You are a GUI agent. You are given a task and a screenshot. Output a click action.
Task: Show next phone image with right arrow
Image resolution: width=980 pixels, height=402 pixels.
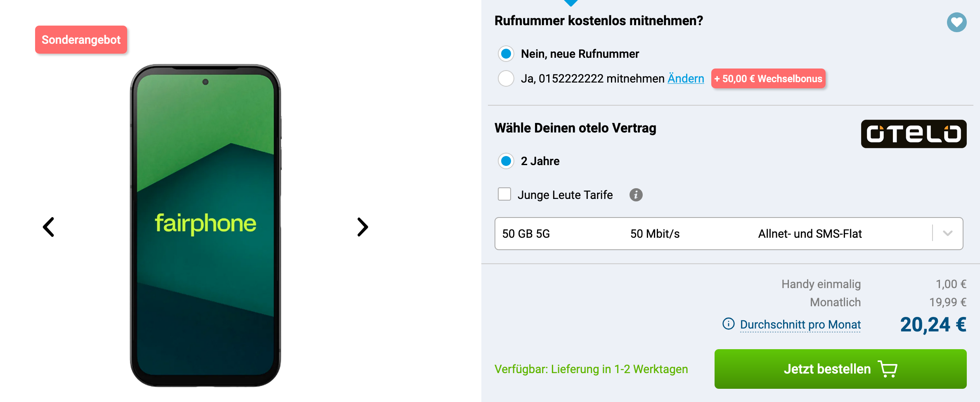point(362,227)
